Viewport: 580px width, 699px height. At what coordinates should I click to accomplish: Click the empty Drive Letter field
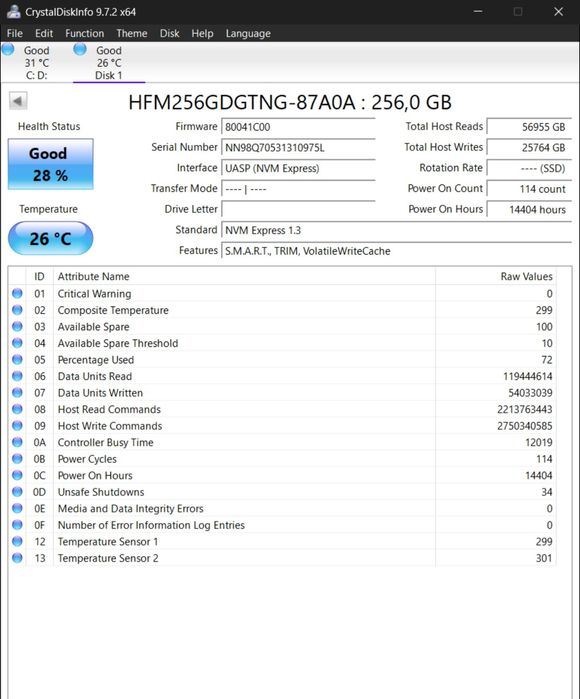point(298,210)
